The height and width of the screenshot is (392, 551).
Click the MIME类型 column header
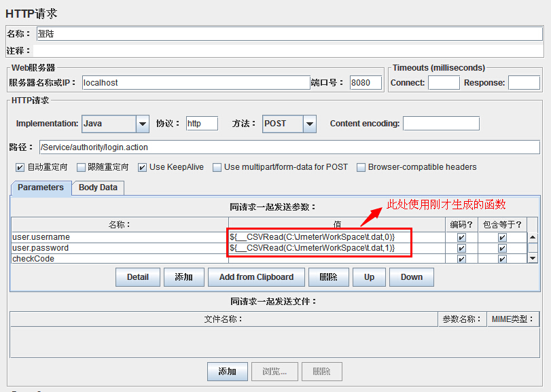(513, 319)
